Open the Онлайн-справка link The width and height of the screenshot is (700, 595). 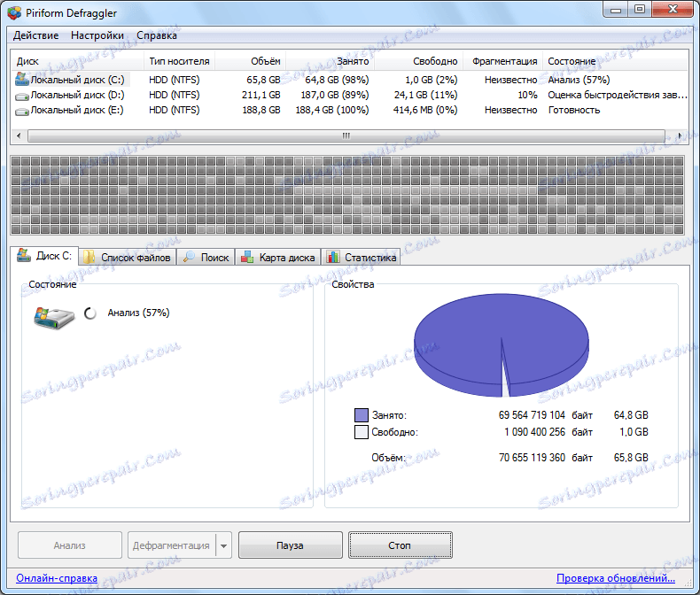coord(57,578)
